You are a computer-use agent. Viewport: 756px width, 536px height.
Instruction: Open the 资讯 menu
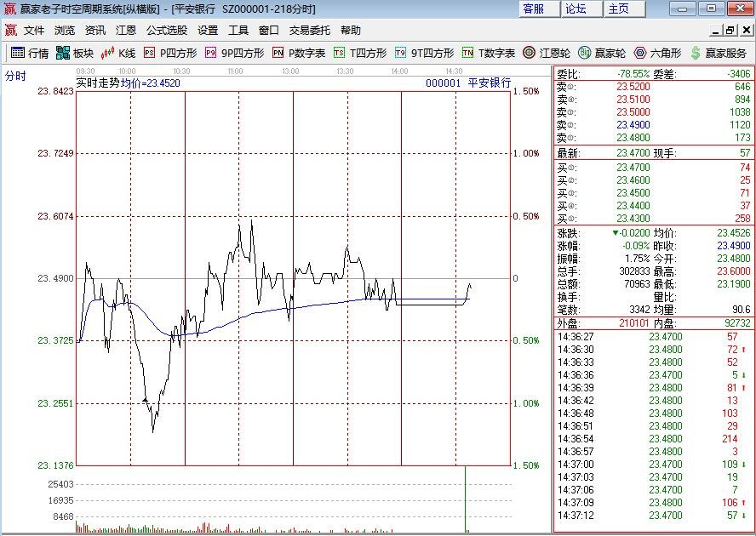95,31
